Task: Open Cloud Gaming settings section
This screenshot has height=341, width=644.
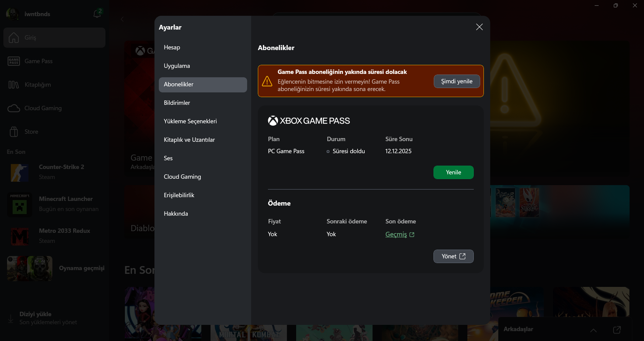Action: [x=203, y=177]
